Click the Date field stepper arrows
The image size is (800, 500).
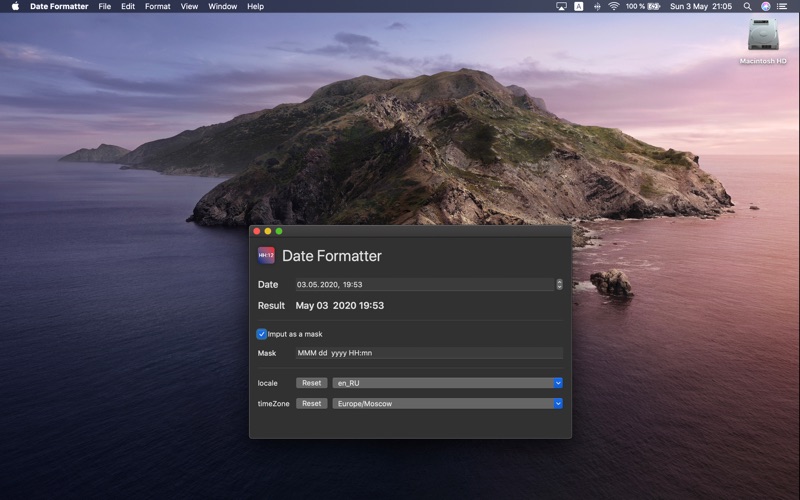tap(559, 284)
